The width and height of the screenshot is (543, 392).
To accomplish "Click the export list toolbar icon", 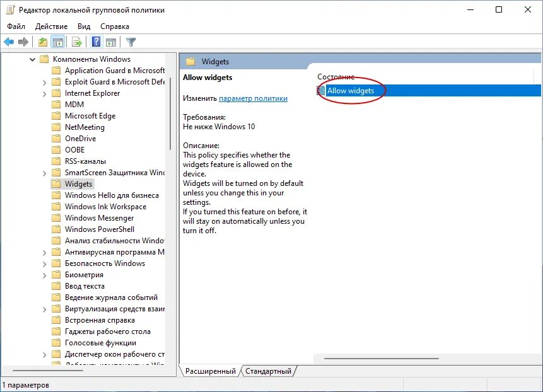I will click(x=76, y=42).
